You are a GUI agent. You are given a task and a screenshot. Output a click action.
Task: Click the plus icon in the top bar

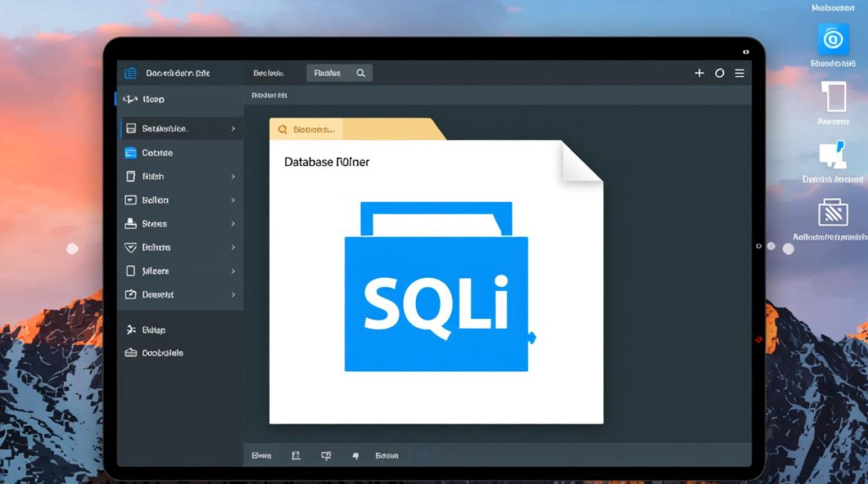(x=699, y=73)
